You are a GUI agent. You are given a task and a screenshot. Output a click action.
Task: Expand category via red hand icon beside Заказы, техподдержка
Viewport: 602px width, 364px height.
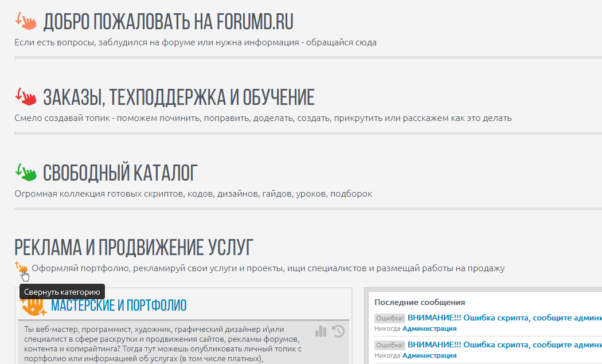(26, 97)
